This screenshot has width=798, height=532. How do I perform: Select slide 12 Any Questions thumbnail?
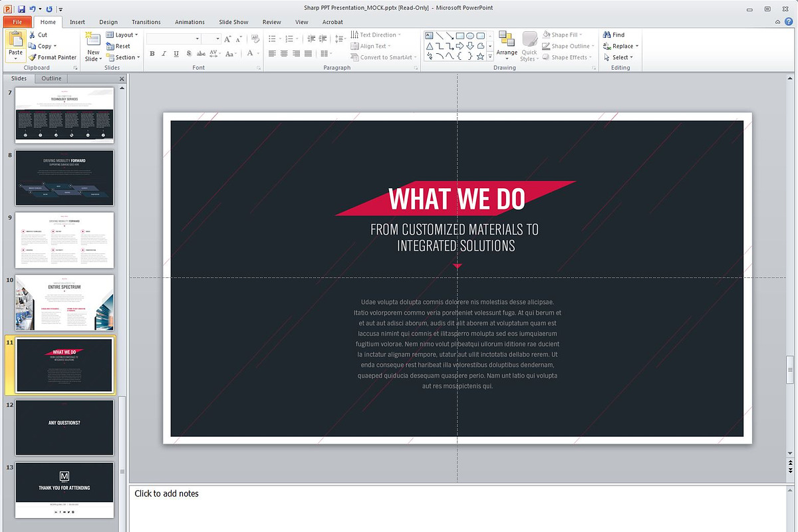(65, 428)
